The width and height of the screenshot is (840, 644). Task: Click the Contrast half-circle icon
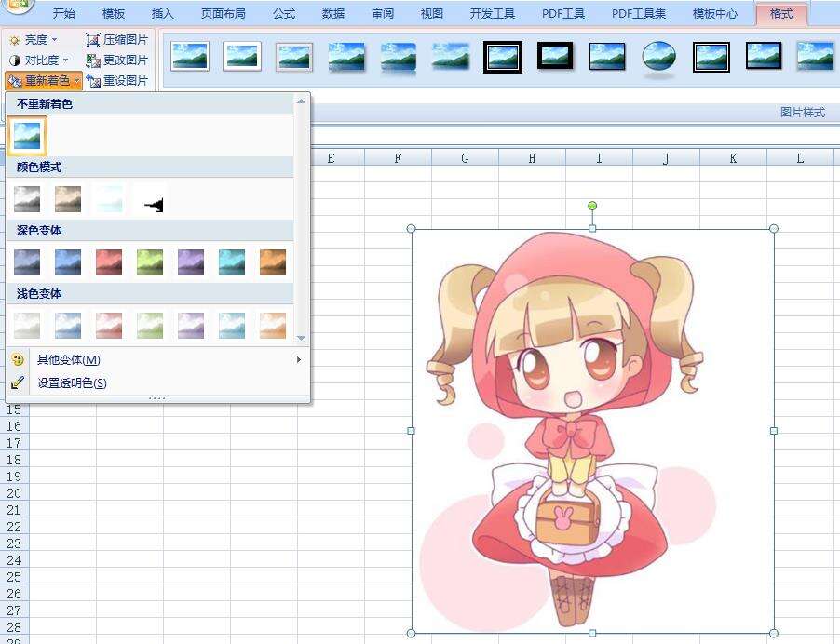click(x=15, y=60)
